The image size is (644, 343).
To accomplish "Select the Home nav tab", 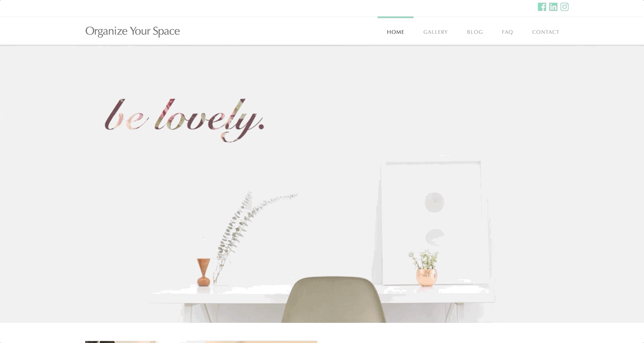I will (x=395, y=32).
